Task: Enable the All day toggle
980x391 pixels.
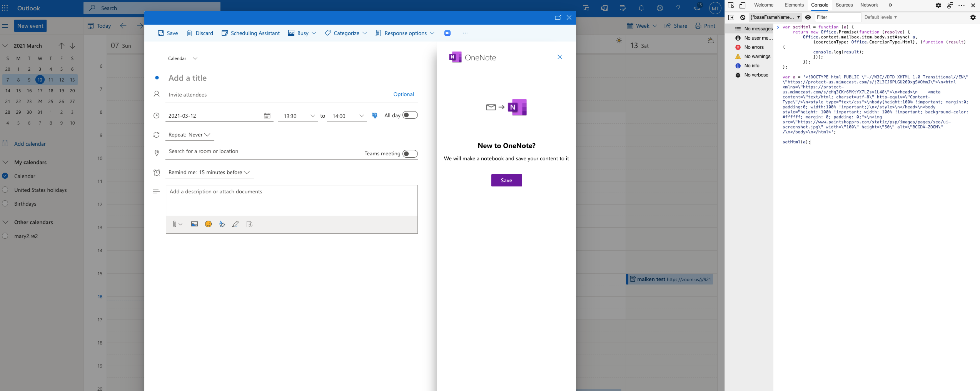Action: (410, 115)
